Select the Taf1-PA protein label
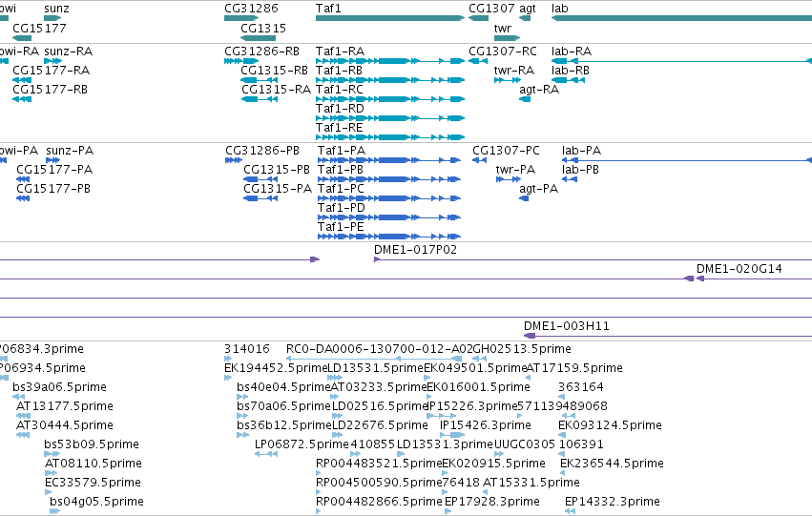The image size is (812, 516). coord(342,151)
